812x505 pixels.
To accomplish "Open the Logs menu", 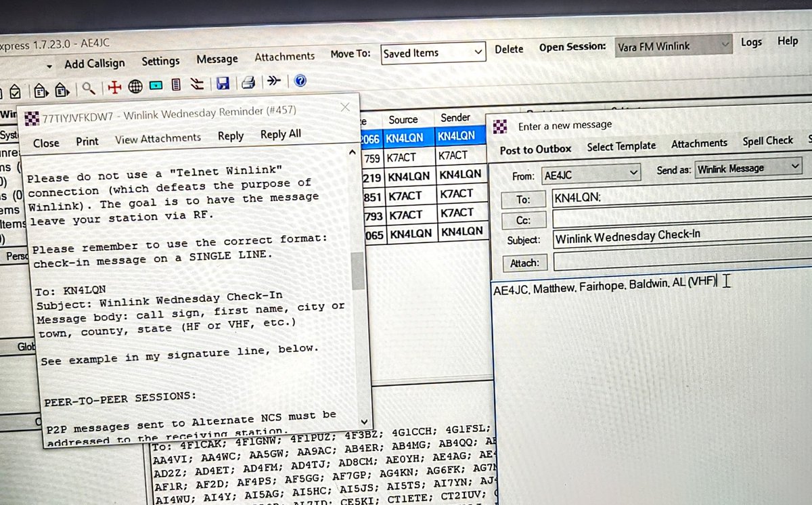I will point(751,42).
